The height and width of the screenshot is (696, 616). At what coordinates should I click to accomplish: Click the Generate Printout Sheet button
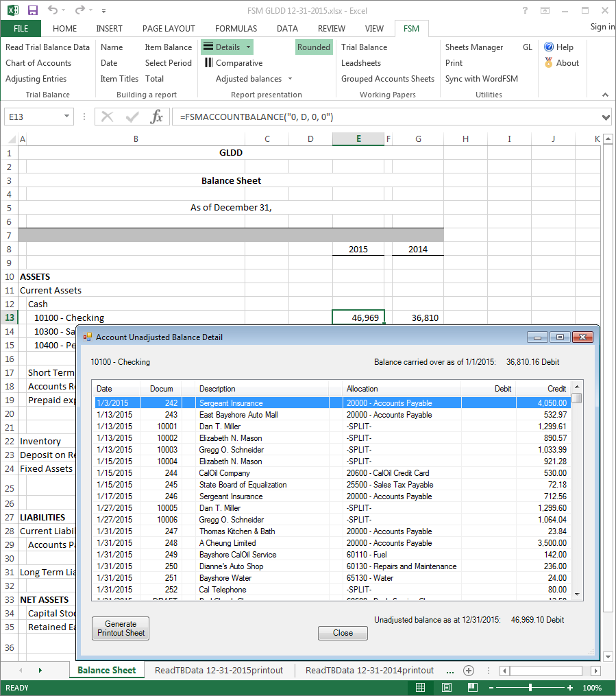tap(121, 628)
